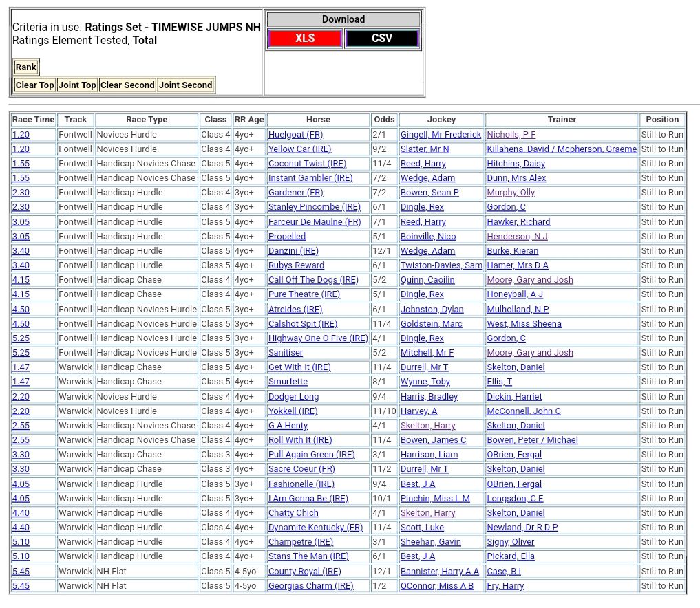This screenshot has width=700, height=608.
Task: Open horse Huelgoat (FR) link
Action: click(x=295, y=135)
